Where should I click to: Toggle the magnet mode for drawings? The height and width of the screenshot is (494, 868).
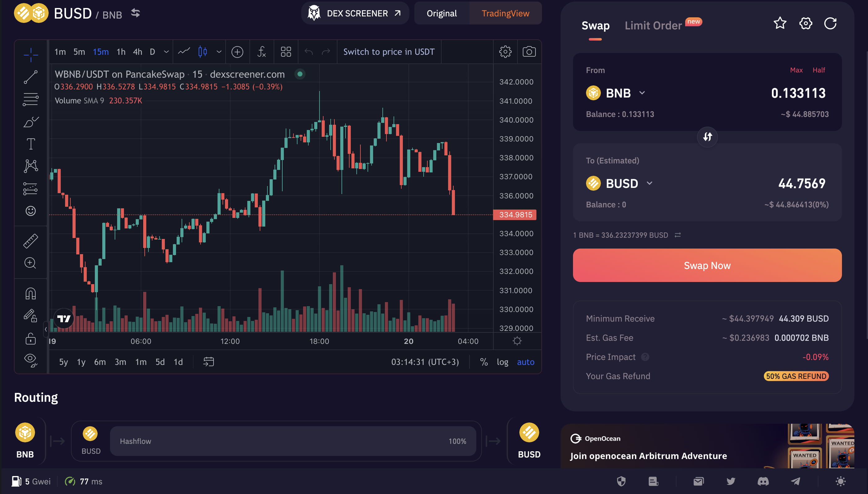pyautogui.click(x=31, y=293)
